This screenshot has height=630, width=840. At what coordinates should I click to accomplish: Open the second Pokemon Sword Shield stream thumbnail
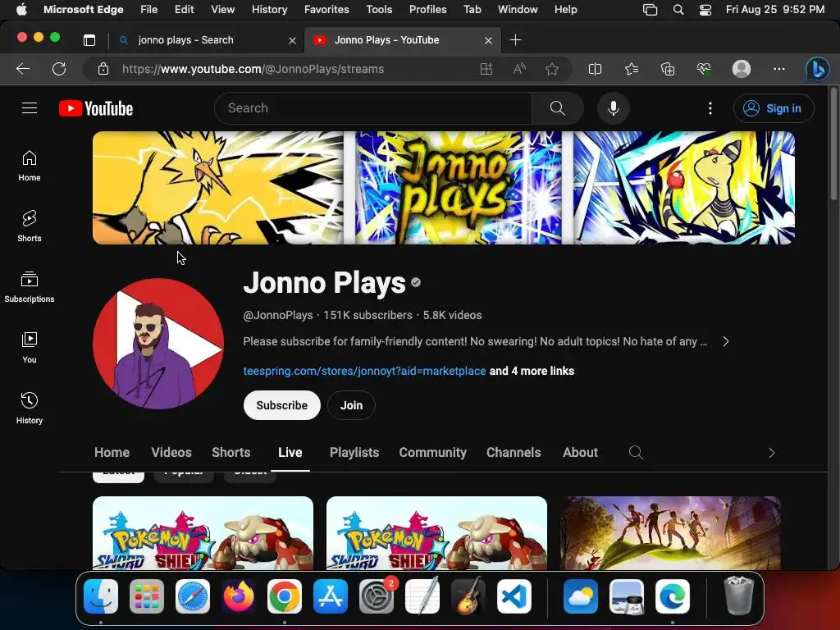436,533
